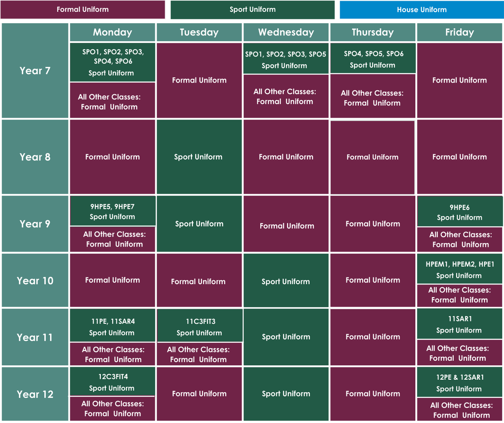
Task: Choose the blue House Uniform legend
Action: 421,10
